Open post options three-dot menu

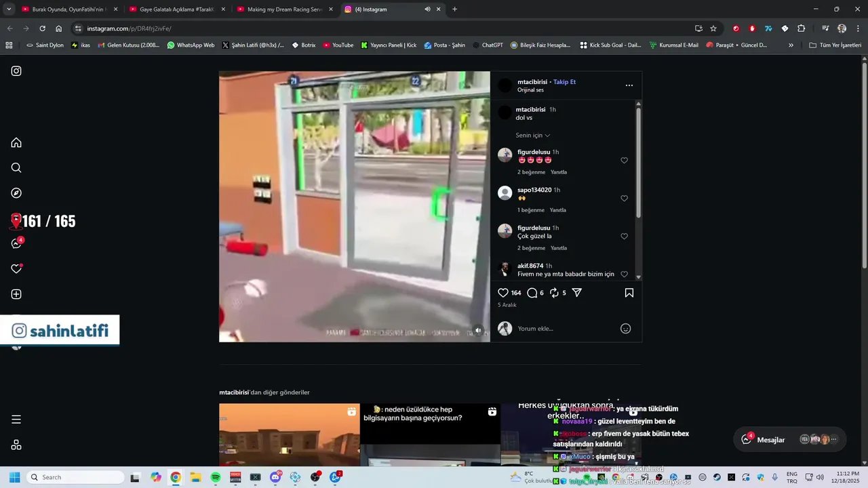point(629,85)
